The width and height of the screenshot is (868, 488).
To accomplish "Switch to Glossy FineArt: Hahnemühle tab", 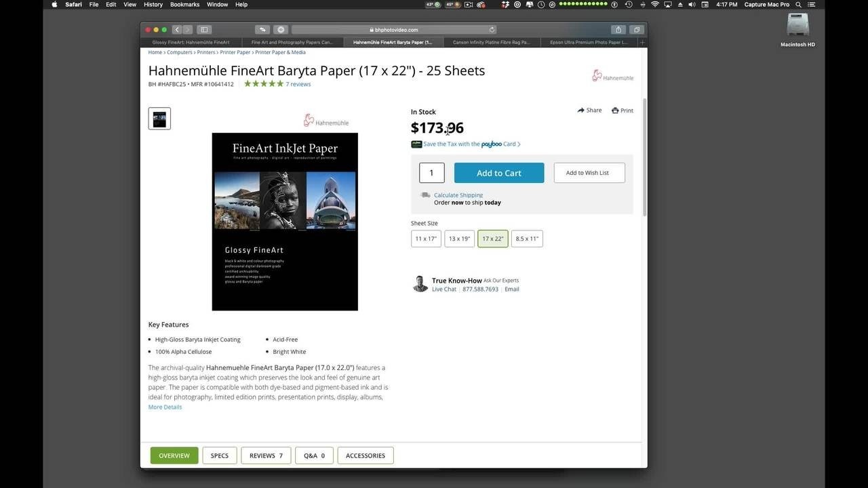I will 191,42.
